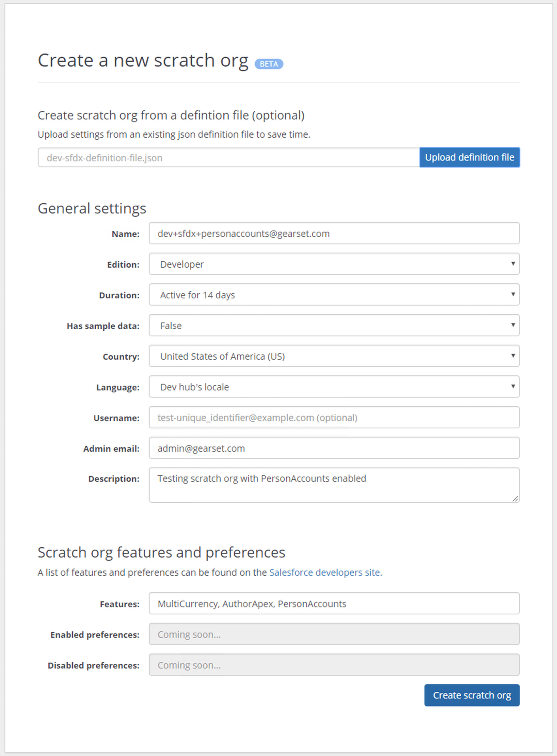Open the Edition dropdown showing Developer
This screenshot has height=756, width=557.
[x=334, y=264]
